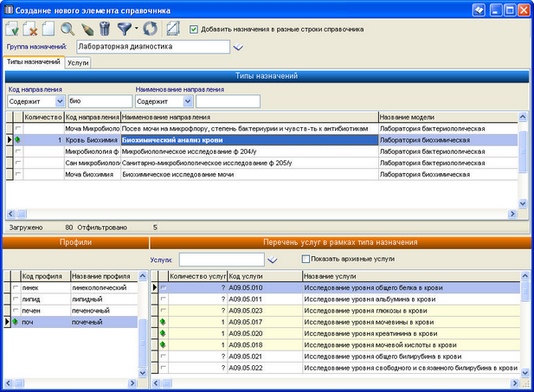
Task: Click the Код направления column header
Action: [x=93, y=117]
